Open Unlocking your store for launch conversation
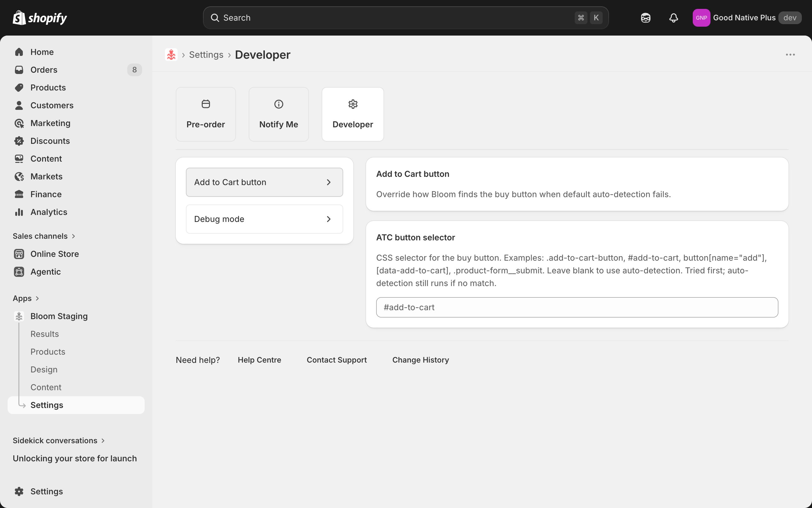This screenshot has height=508, width=812. (75, 458)
